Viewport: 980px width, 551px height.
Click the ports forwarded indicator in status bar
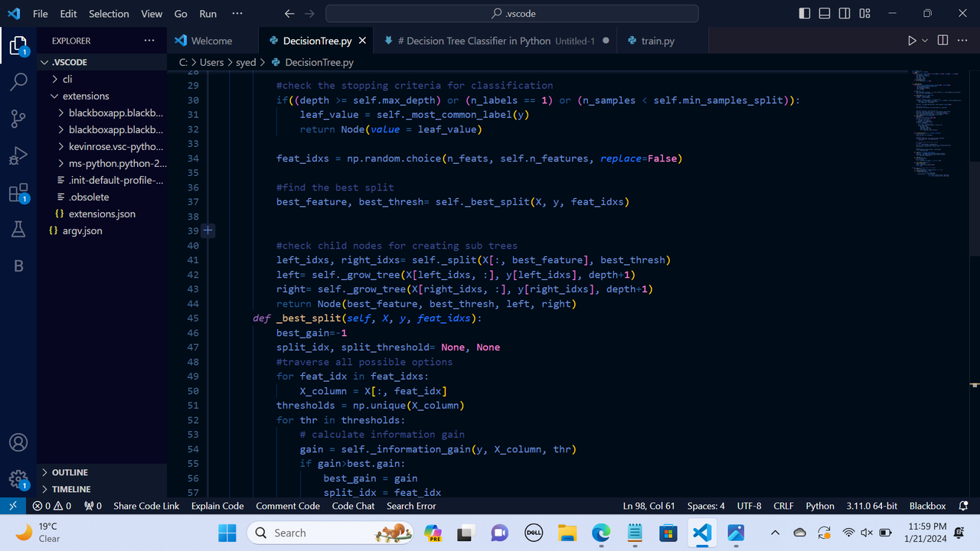(x=93, y=506)
